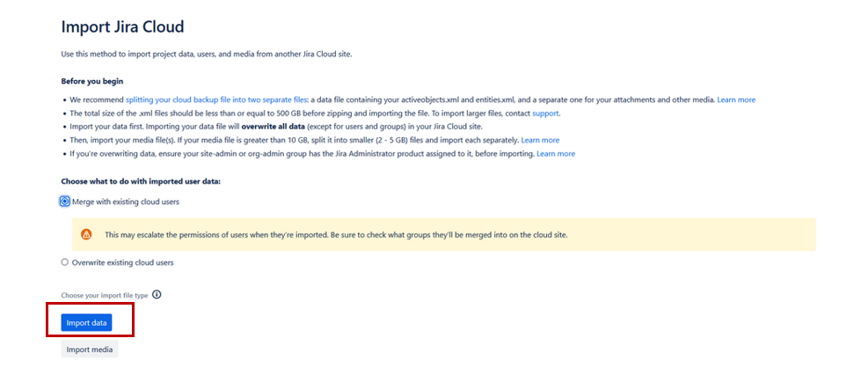868x368 pixels.
Task: Click the Import media button
Action: coord(90,350)
